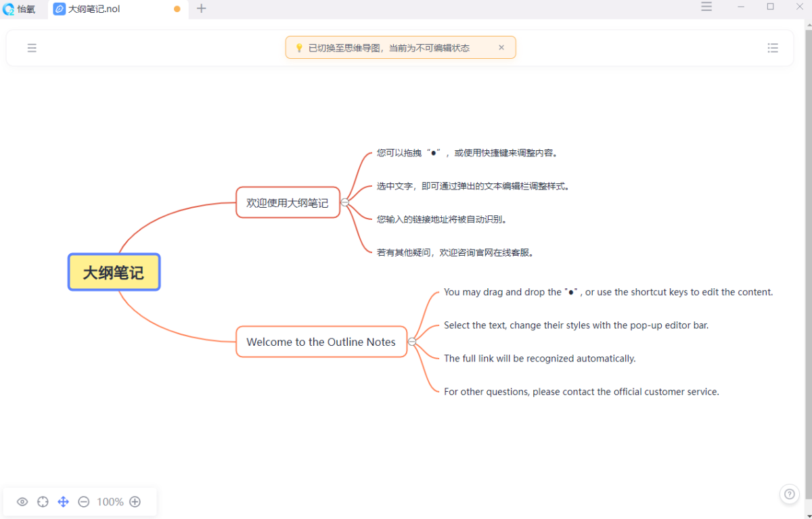Toggle the eye preview icon
Screen dimensions: 812x519
point(22,501)
